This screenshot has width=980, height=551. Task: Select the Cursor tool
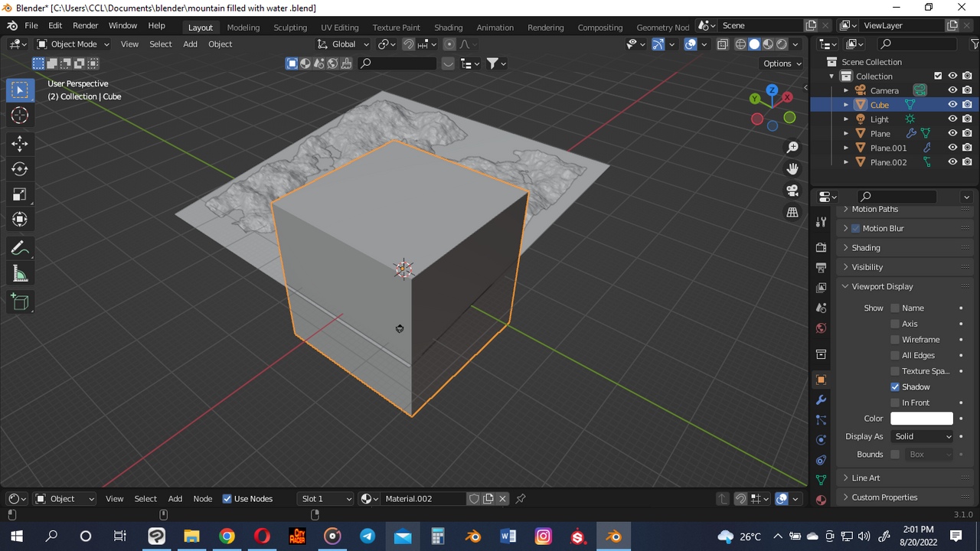[20, 116]
